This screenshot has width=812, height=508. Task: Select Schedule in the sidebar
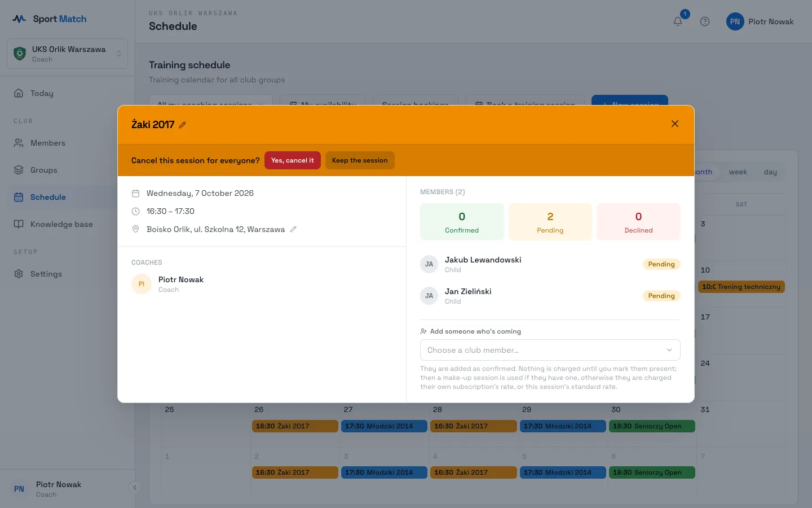point(68,197)
